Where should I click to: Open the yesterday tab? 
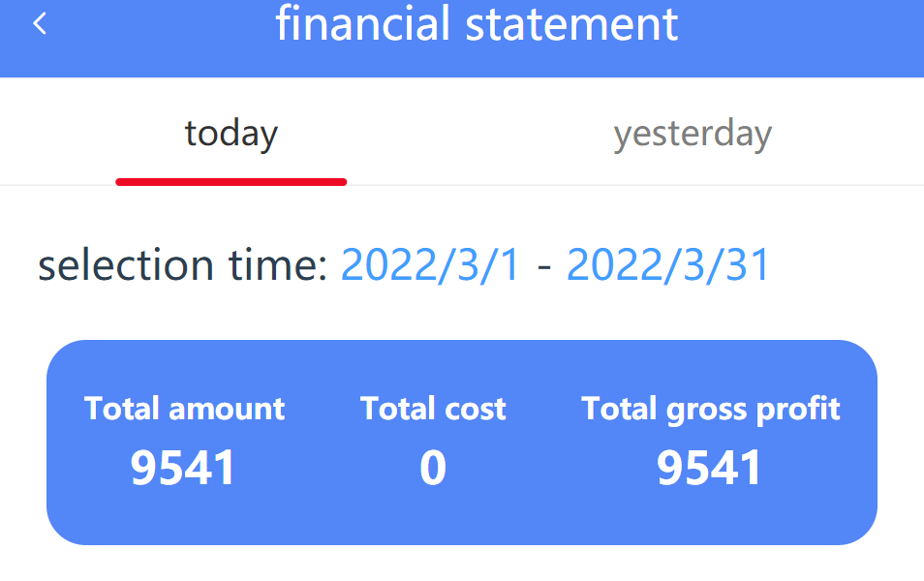tap(693, 134)
